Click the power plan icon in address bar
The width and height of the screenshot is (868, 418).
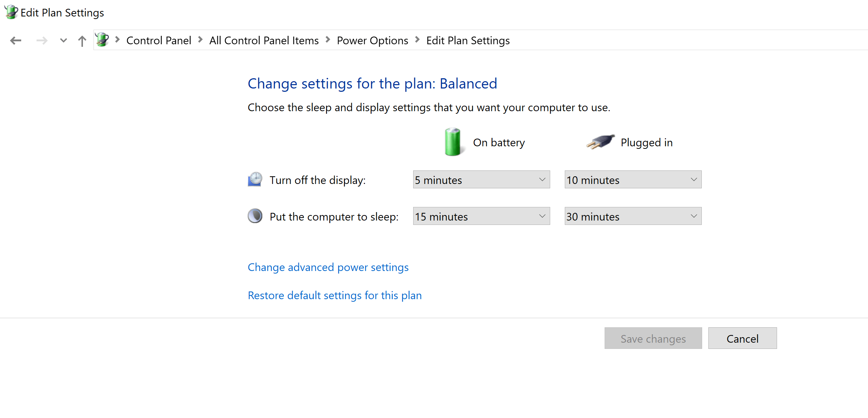(102, 40)
